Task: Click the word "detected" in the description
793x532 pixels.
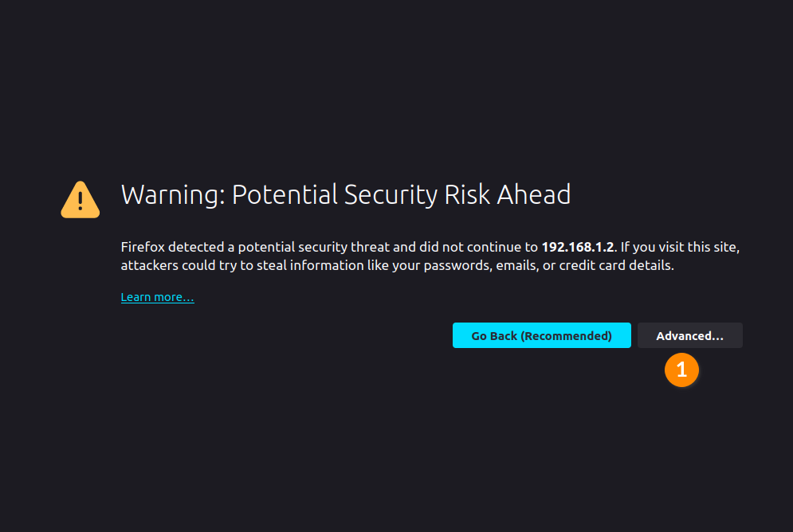Action: (x=196, y=247)
